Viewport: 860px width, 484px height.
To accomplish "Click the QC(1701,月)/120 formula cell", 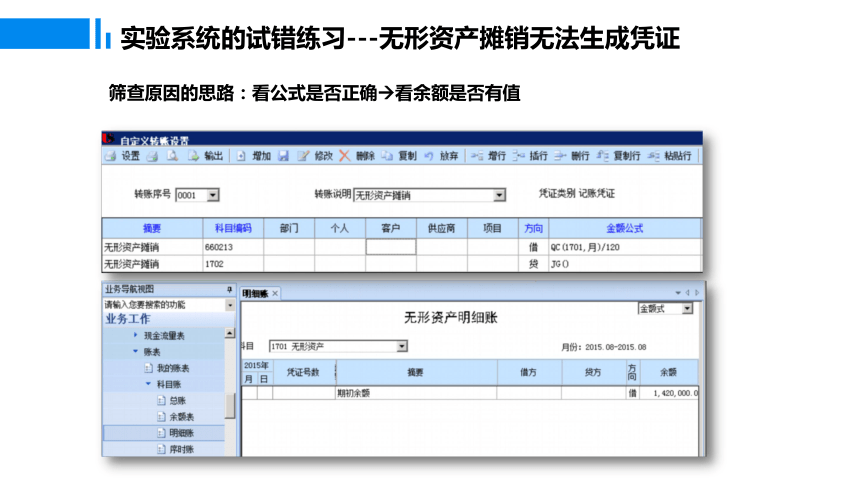I will (625, 247).
